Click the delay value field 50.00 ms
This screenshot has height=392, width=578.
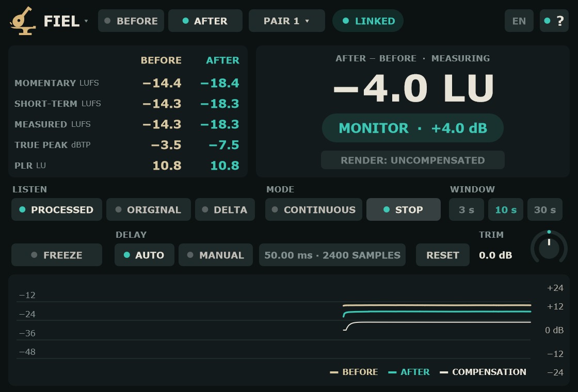click(332, 255)
